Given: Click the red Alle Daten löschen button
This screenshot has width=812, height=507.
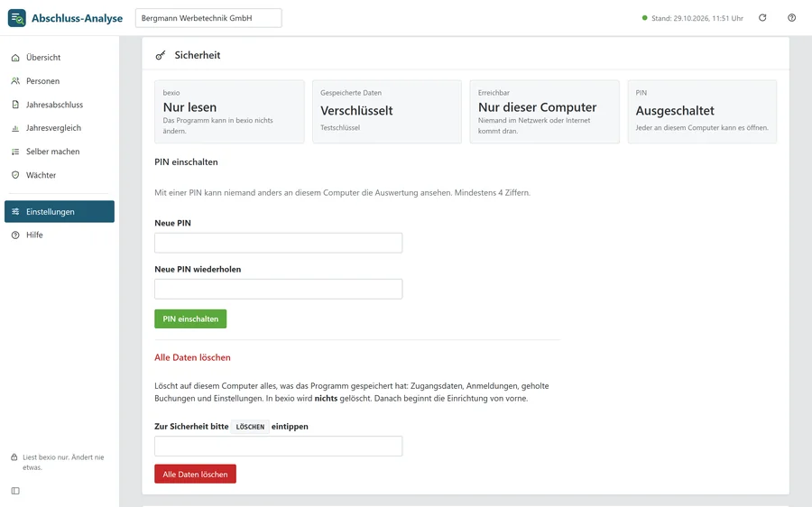Looking at the screenshot, I should (x=195, y=474).
